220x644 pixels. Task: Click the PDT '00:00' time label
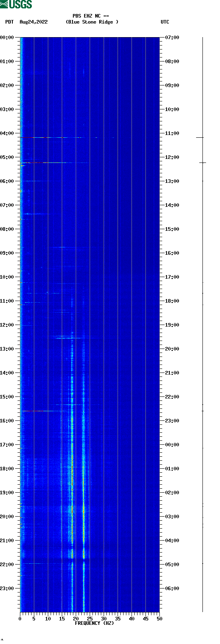(7, 38)
